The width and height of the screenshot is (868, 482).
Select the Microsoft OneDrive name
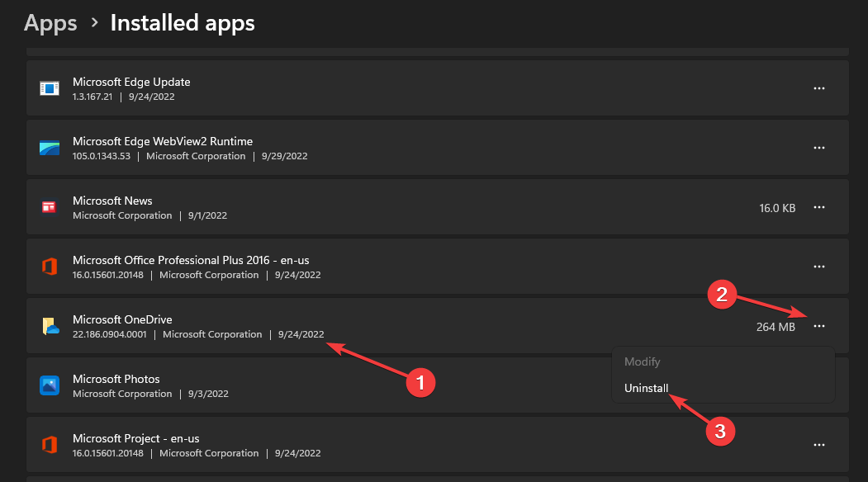(x=122, y=319)
